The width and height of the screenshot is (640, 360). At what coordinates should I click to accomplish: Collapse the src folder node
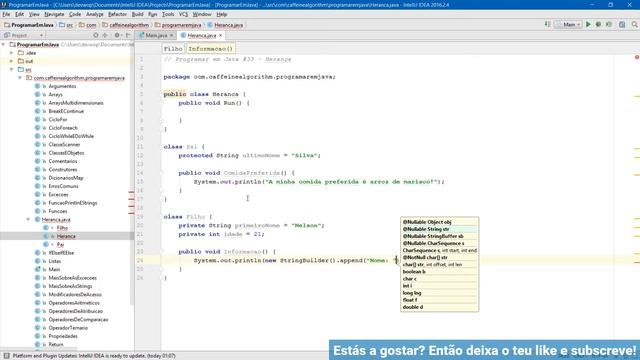11,70
